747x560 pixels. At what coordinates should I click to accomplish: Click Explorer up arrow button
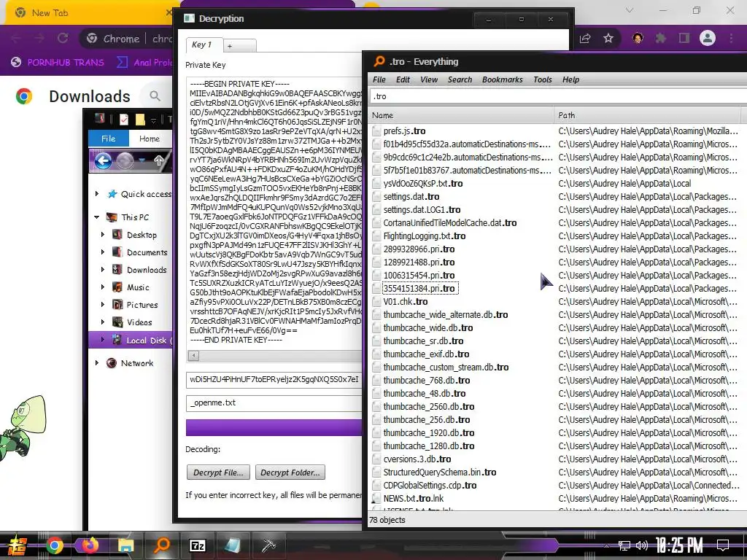(x=159, y=161)
